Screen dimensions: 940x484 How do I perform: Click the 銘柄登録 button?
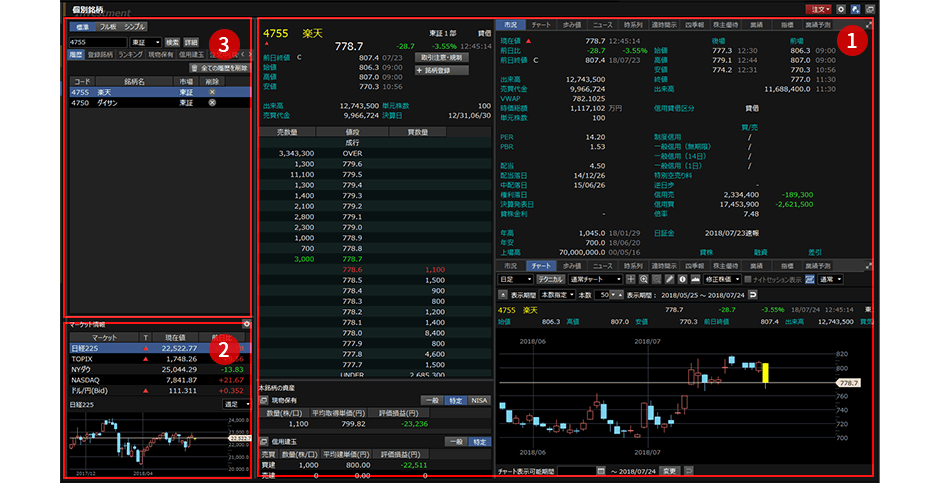(436, 71)
